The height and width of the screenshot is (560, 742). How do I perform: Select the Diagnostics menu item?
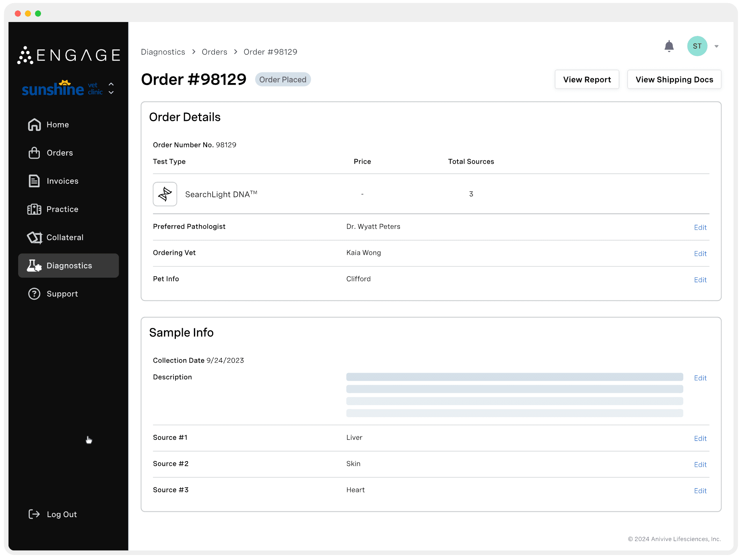(68, 266)
